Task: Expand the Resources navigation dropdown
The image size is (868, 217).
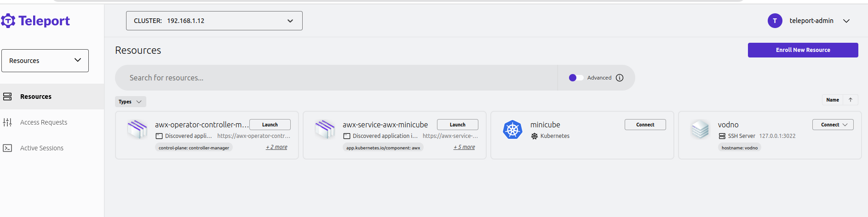Action: (x=45, y=61)
